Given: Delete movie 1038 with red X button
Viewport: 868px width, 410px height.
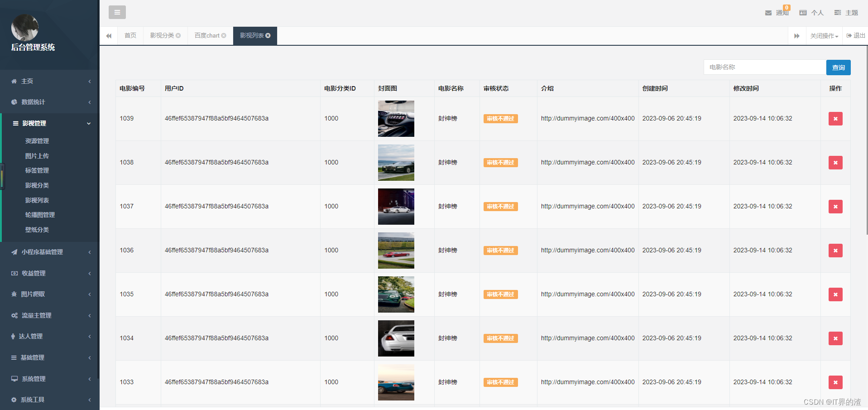Looking at the screenshot, I should pyautogui.click(x=835, y=163).
